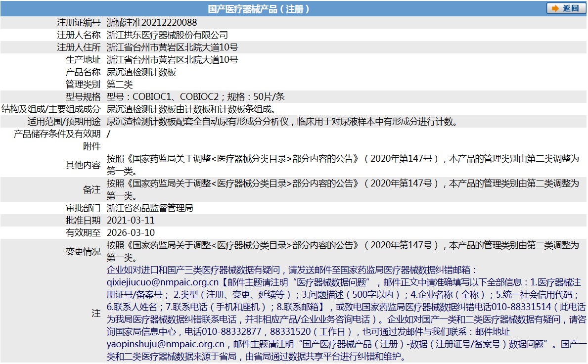
Task: Click the label 生产地址
Action: pyautogui.click(x=83, y=60)
